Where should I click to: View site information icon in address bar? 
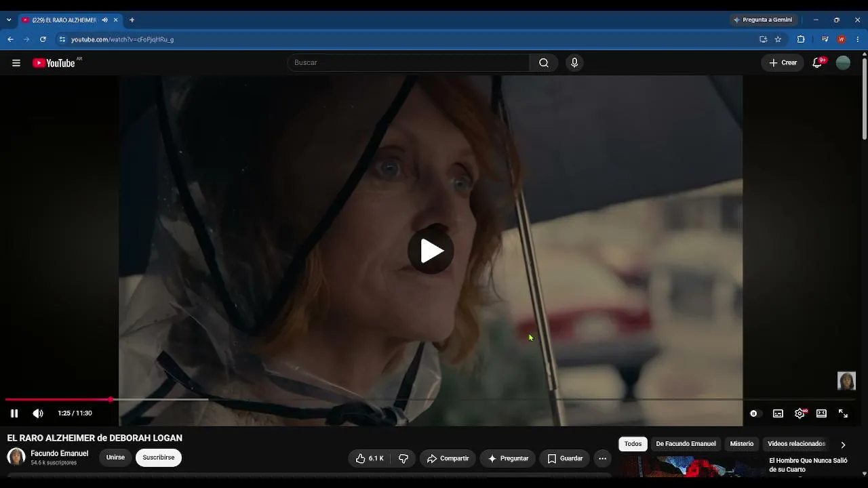62,39
